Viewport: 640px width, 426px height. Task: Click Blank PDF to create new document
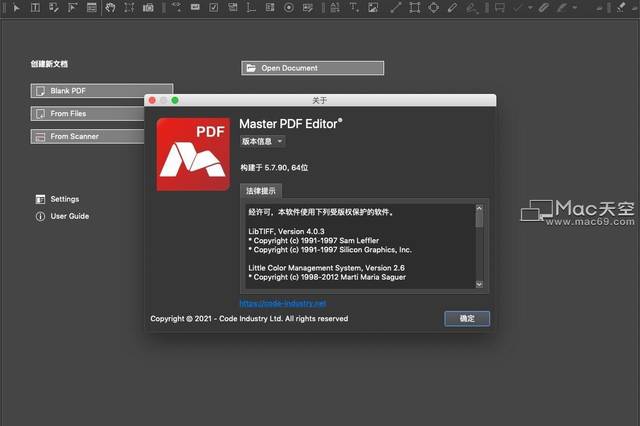(102, 91)
